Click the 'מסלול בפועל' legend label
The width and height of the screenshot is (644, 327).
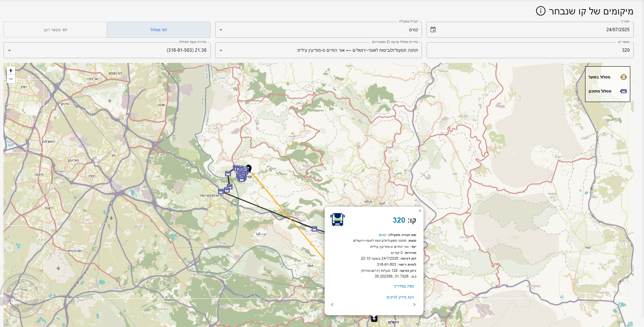(600, 77)
